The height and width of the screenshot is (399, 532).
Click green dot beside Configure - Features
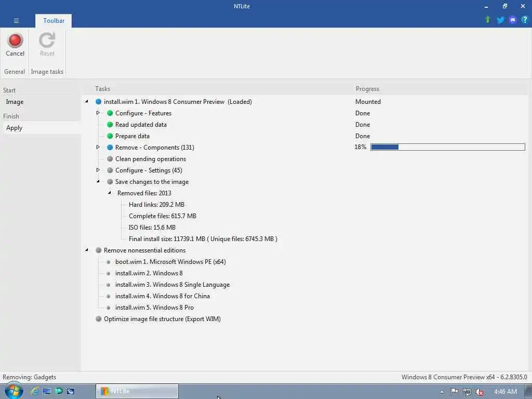pyautogui.click(x=110, y=113)
